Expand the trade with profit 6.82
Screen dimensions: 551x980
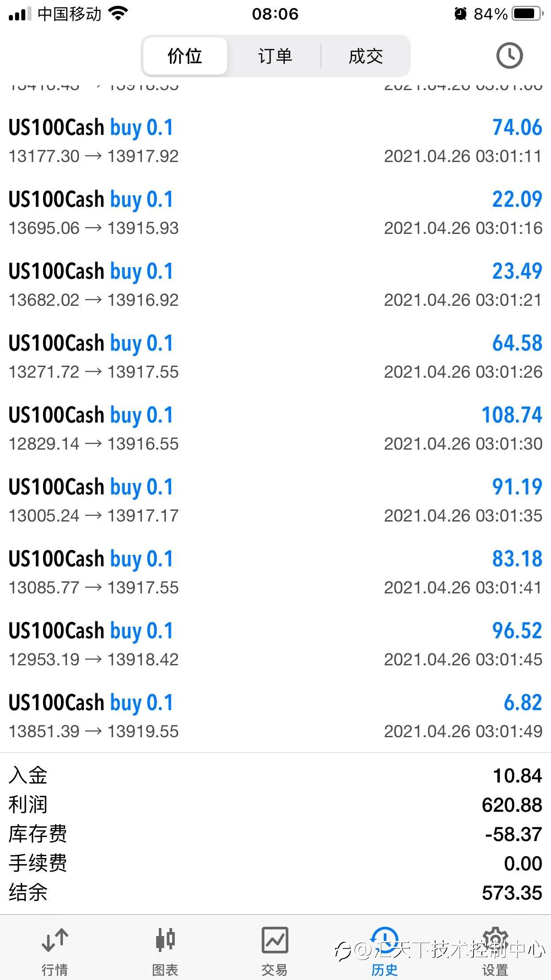(275, 716)
